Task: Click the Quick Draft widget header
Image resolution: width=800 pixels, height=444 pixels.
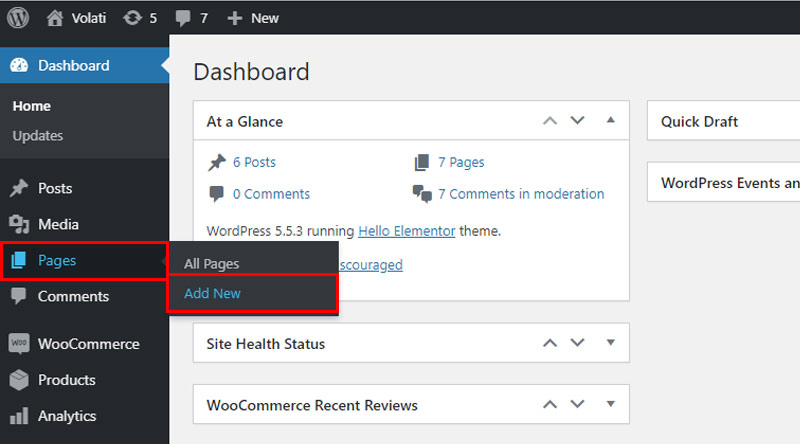Action: pyautogui.click(x=723, y=121)
